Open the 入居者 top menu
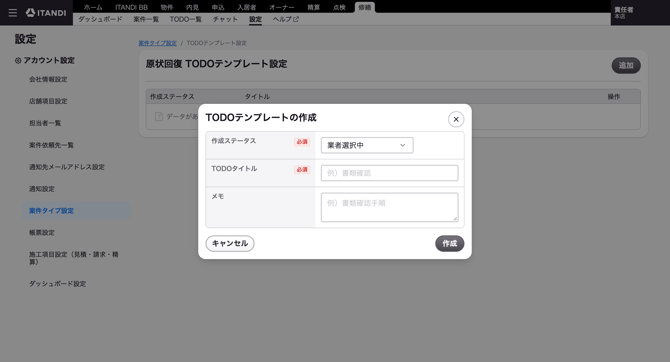 click(x=247, y=7)
